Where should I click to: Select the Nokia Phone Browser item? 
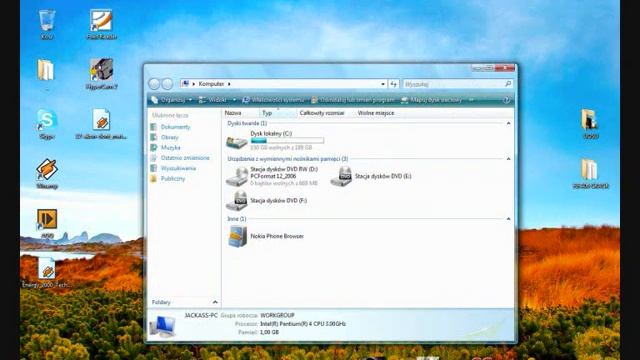pyautogui.click(x=265, y=236)
